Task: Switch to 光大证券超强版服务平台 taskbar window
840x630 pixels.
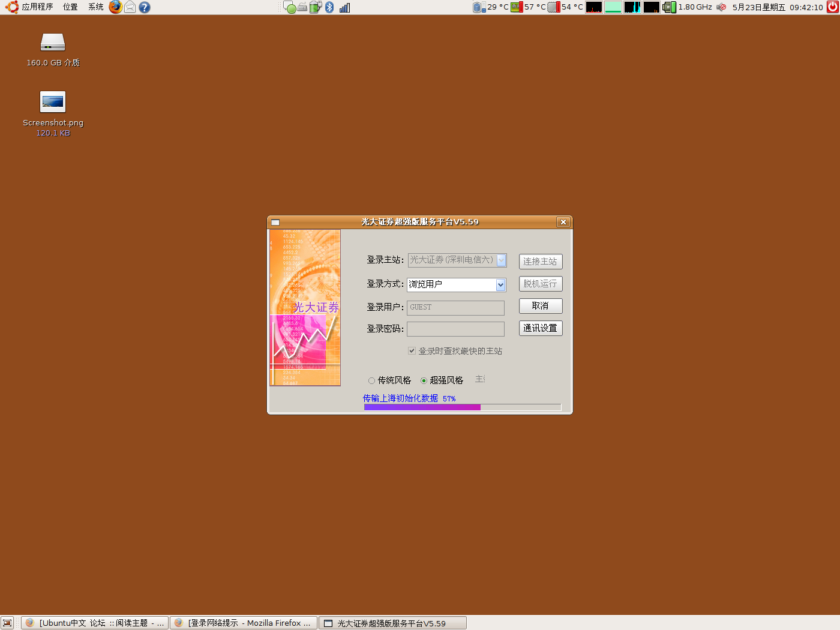Action: tap(392, 623)
